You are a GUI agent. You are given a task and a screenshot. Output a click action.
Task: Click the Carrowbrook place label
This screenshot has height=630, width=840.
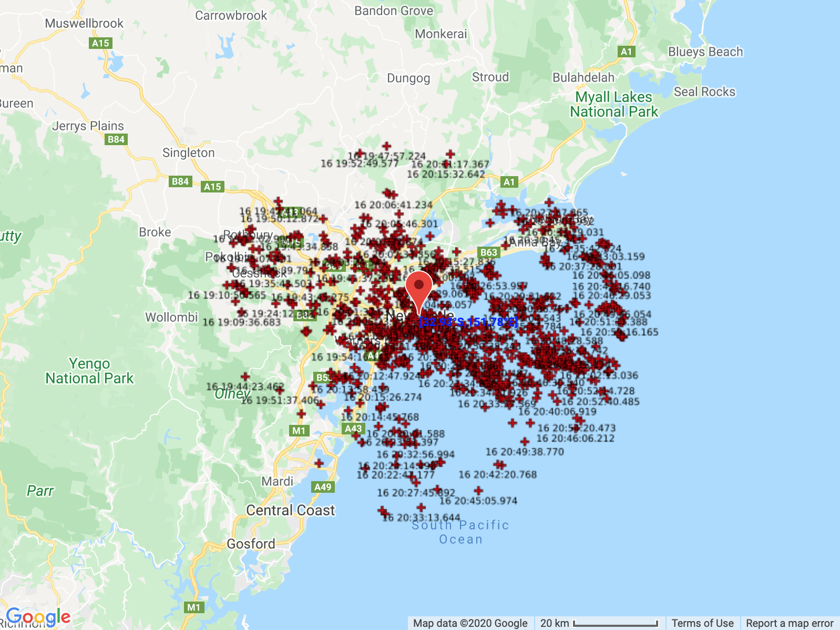231,15
